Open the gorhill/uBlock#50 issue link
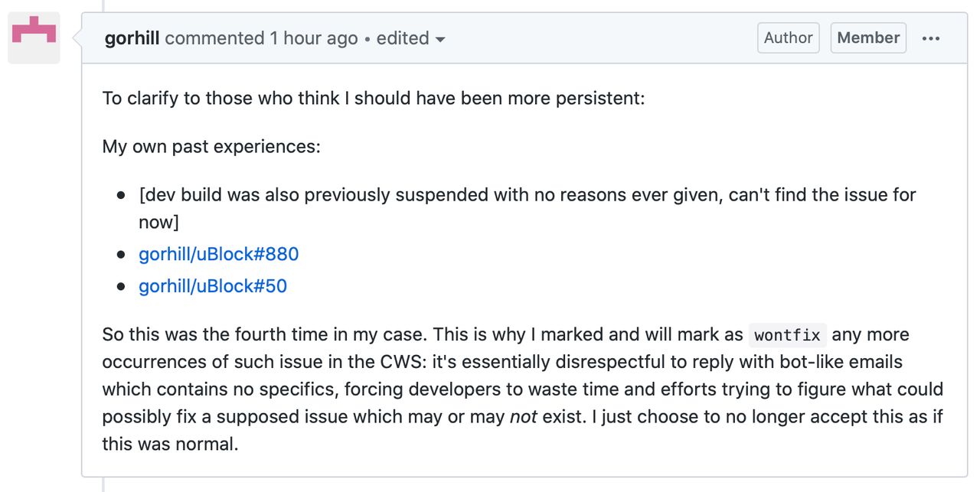Screen dimensions: 980x492 pos(213,286)
